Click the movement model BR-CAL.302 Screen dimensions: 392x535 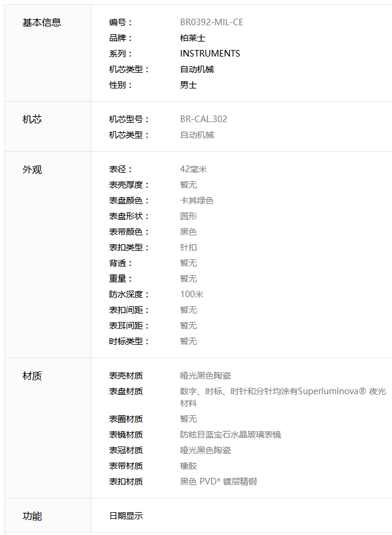pos(203,119)
